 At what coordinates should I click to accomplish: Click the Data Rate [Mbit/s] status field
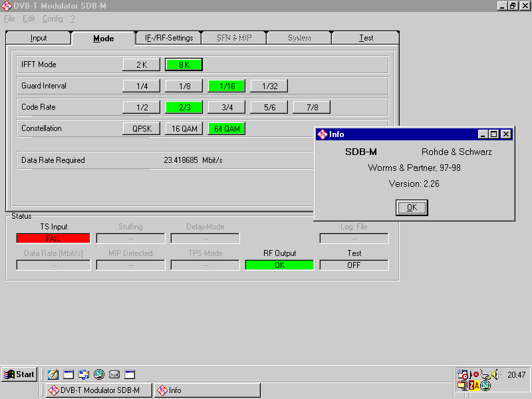(x=54, y=265)
